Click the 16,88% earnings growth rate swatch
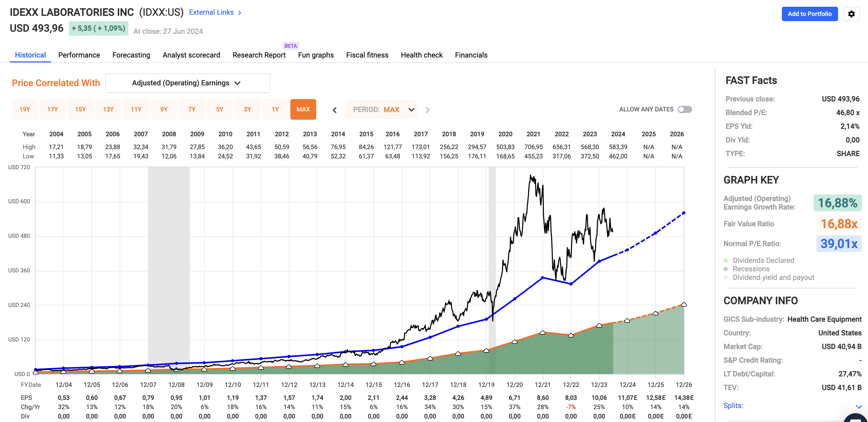 point(837,203)
